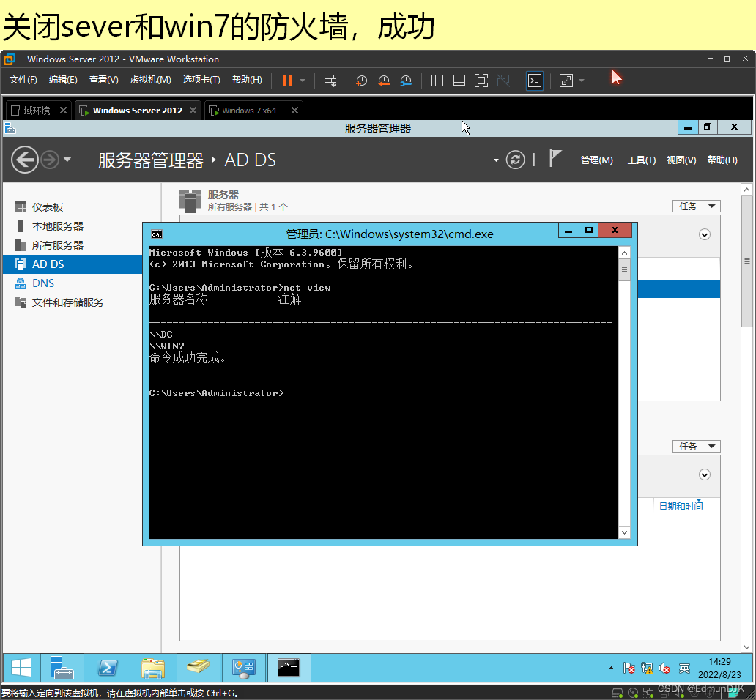The height and width of the screenshot is (700, 756).
Task: Open the console view icon in VMware toolbar
Action: [x=535, y=81]
